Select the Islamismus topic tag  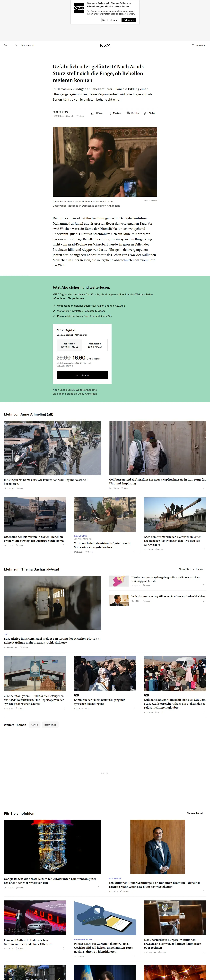tap(50, 724)
